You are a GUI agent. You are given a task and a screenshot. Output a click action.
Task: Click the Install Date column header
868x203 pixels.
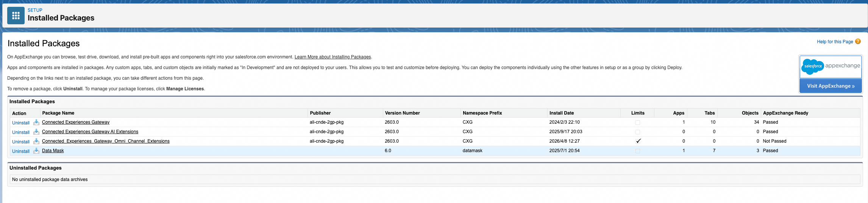click(562, 113)
